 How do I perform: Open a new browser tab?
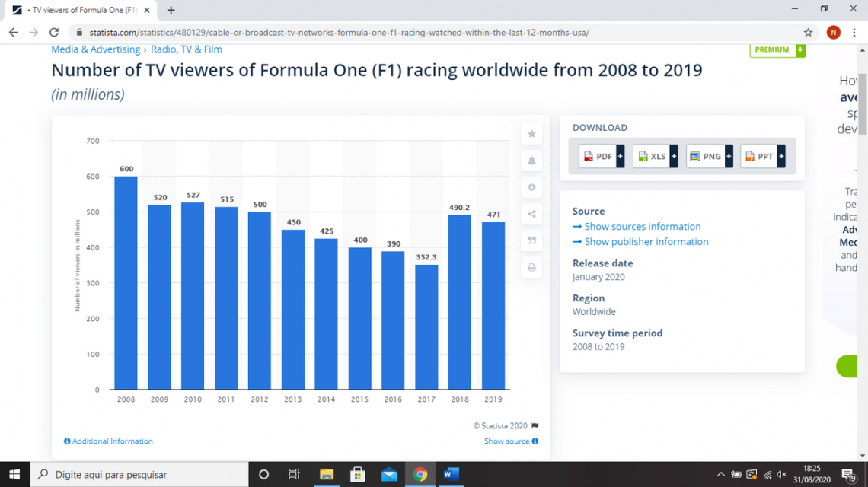pos(171,10)
